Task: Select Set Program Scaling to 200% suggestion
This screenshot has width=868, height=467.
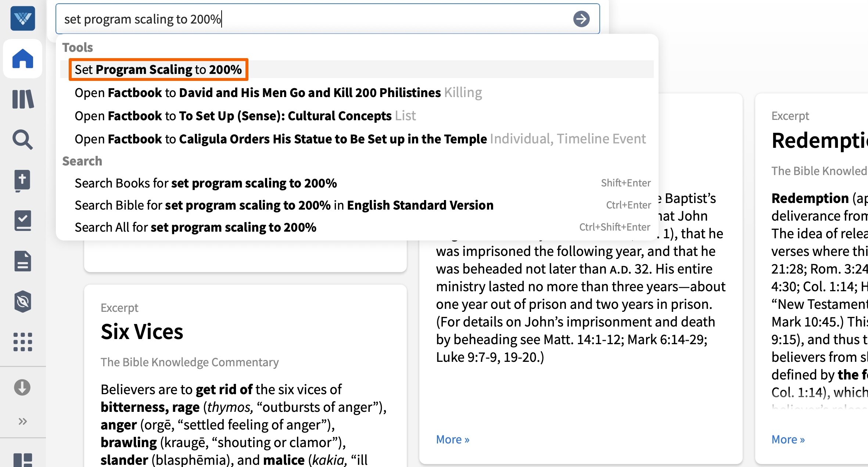Action: (x=158, y=69)
